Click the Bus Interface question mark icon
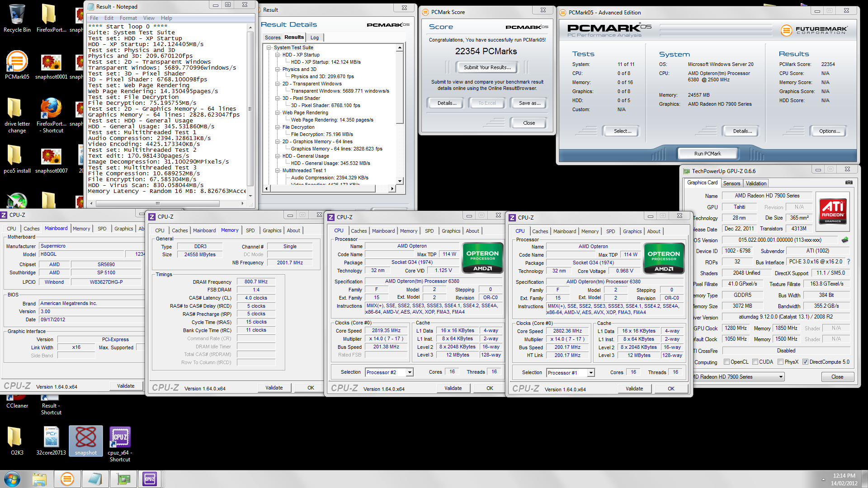Screen dimensions: 868x488 point(849,262)
